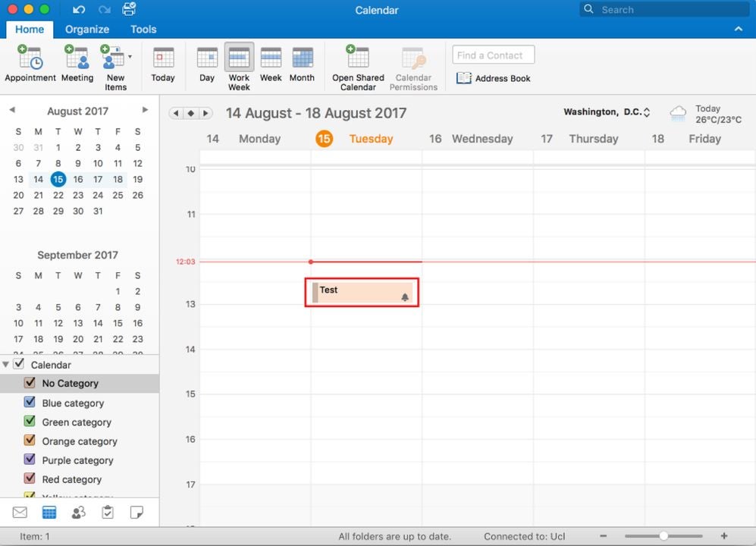Viewport: 756px width, 546px height.
Task: Jump to Today in the calendar
Action: (163, 64)
